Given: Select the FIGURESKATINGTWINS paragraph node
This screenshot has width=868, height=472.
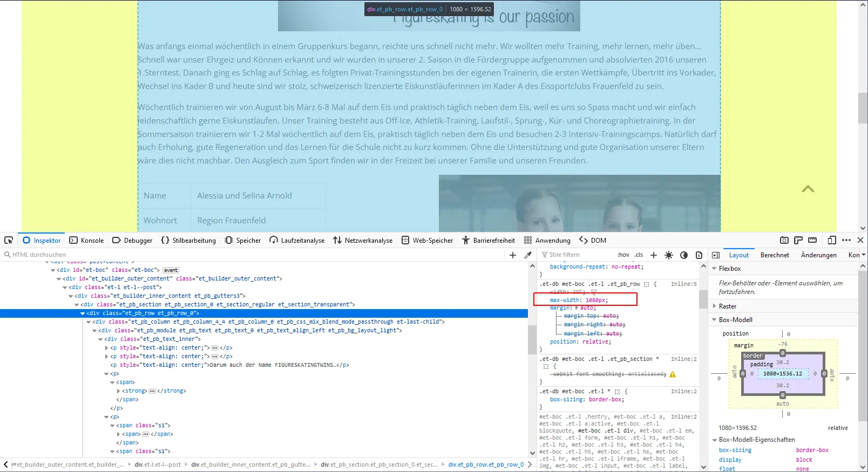Looking at the screenshot, I should pos(229,365).
